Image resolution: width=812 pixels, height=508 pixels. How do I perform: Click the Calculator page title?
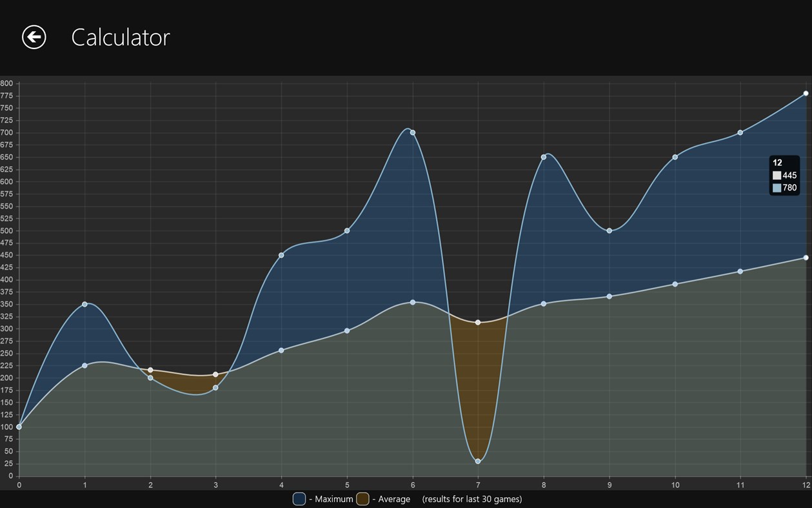pyautogui.click(x=120, y=37)
